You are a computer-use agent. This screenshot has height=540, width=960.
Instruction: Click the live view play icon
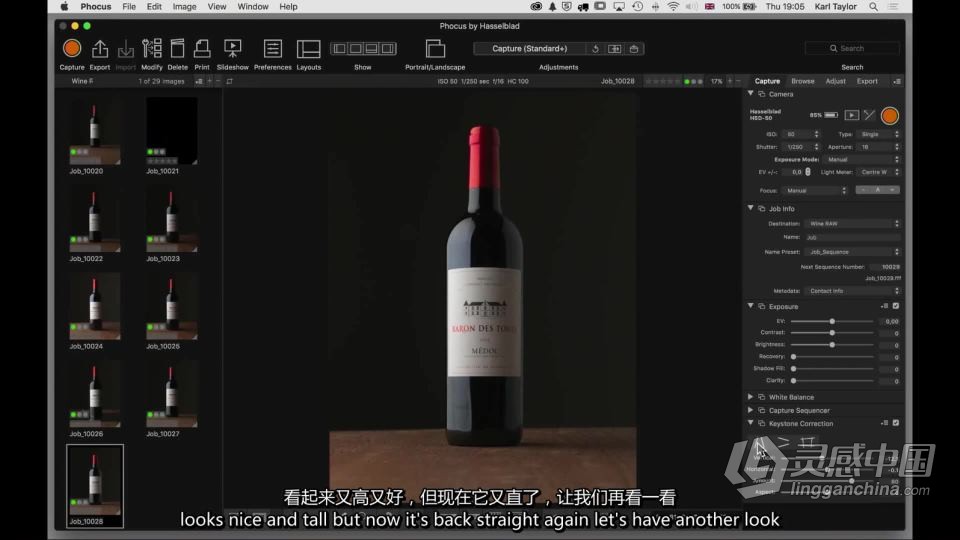click(x=851, y=115)
